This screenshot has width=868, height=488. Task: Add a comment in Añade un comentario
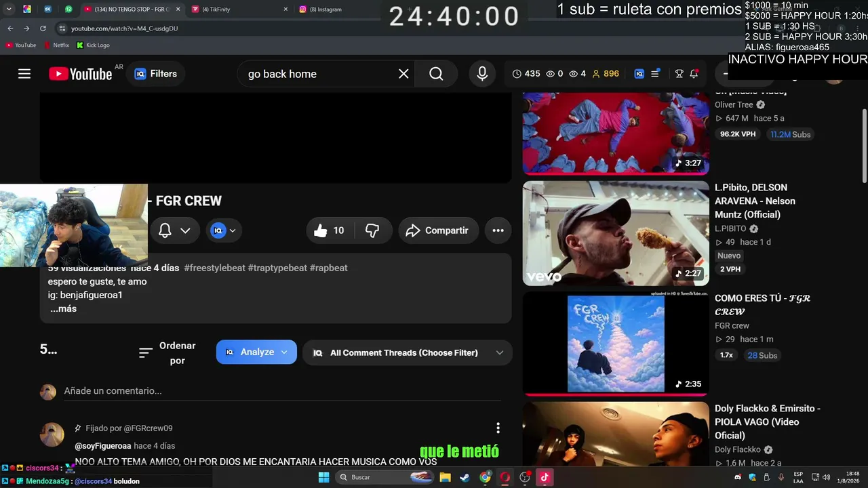pos(282,391)
